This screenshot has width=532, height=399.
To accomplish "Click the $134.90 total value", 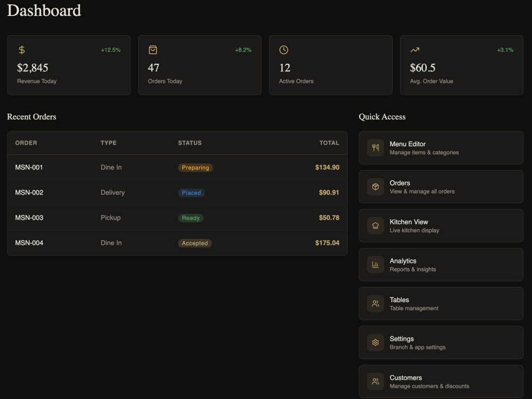I will click(327, 167).
